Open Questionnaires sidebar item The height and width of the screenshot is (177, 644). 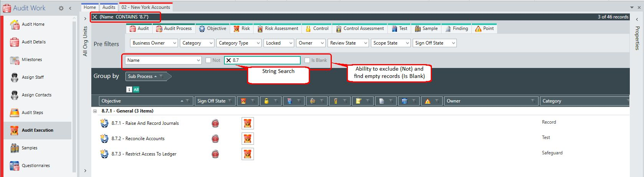click(x=36, y=165)
